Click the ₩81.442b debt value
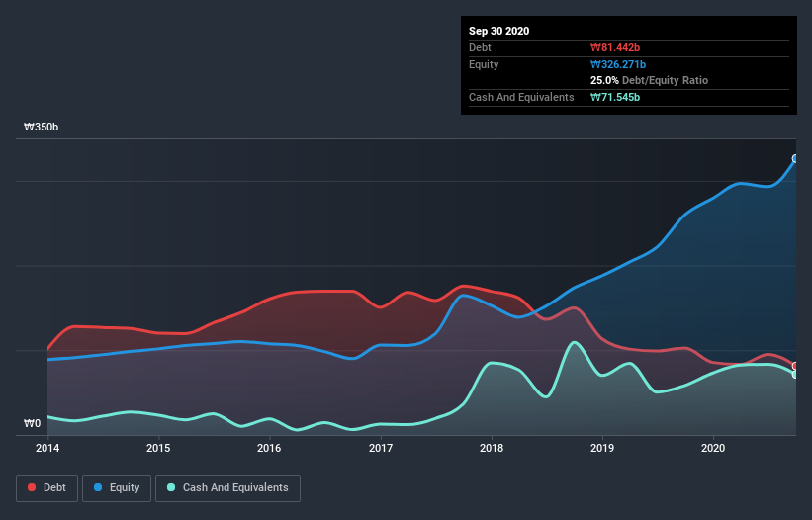The width and height of the screenshot is (812, 520). coord(615,47)
